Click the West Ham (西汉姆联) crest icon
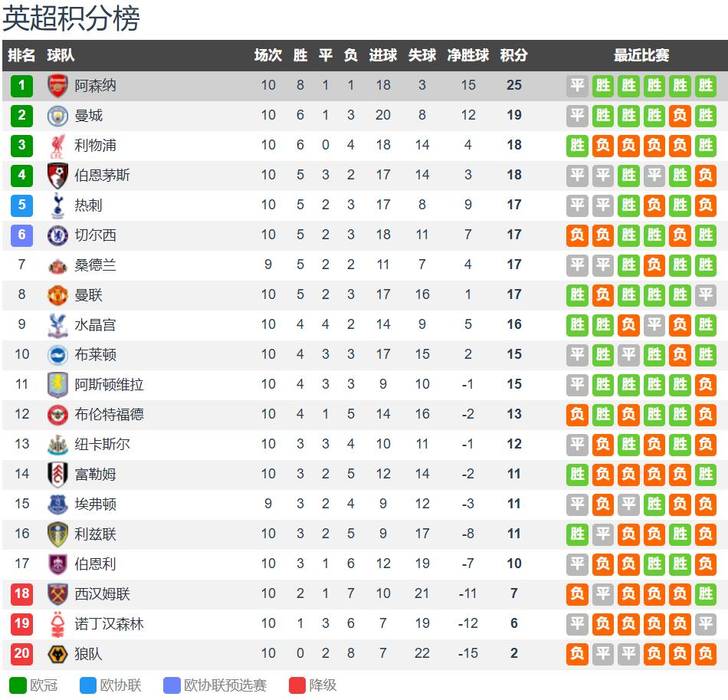 pyautogui.click(x=57, y=593)
